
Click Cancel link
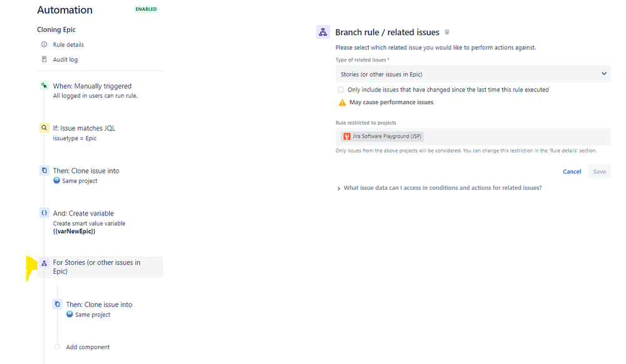571,171
